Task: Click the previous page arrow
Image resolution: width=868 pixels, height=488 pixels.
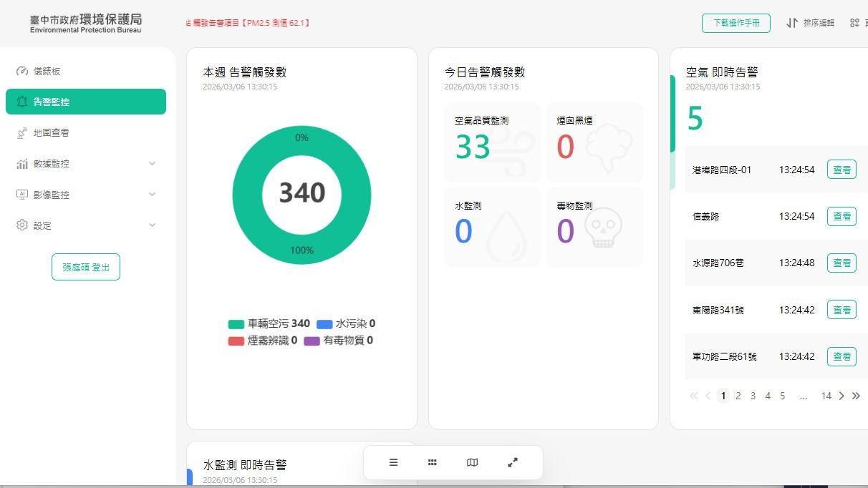Action: [x=708, y=396]
